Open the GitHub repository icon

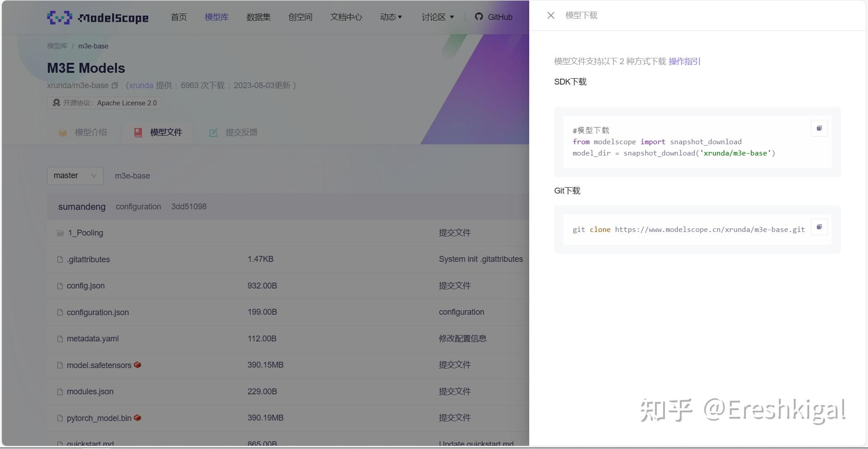(x=479, y=17)
